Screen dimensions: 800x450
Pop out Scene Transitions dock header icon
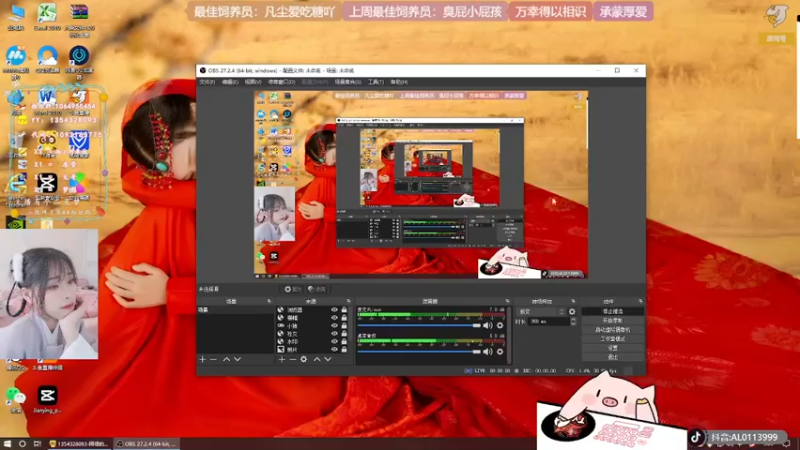(573, 302)
